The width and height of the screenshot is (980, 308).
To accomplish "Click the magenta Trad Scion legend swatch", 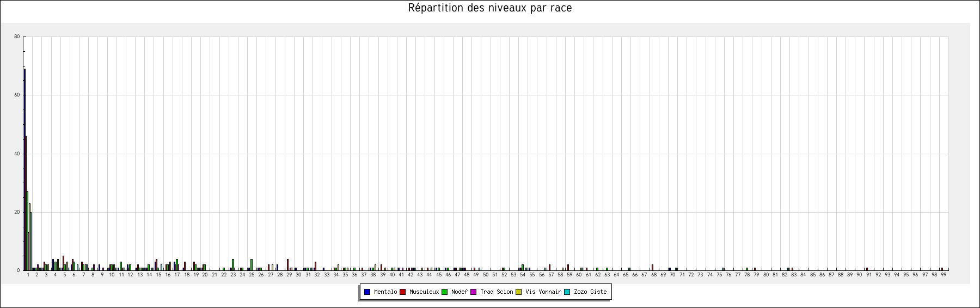I will pos(473,292).
